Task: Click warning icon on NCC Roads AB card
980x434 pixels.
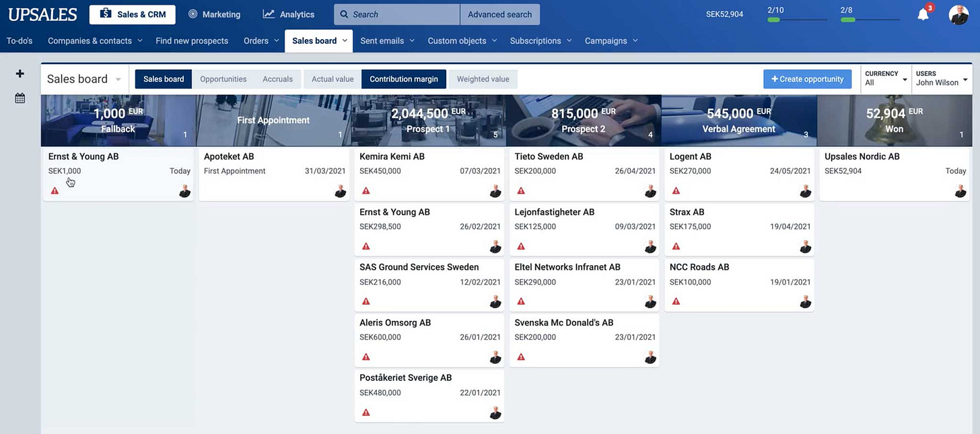Action: click(x=676, y=301)
